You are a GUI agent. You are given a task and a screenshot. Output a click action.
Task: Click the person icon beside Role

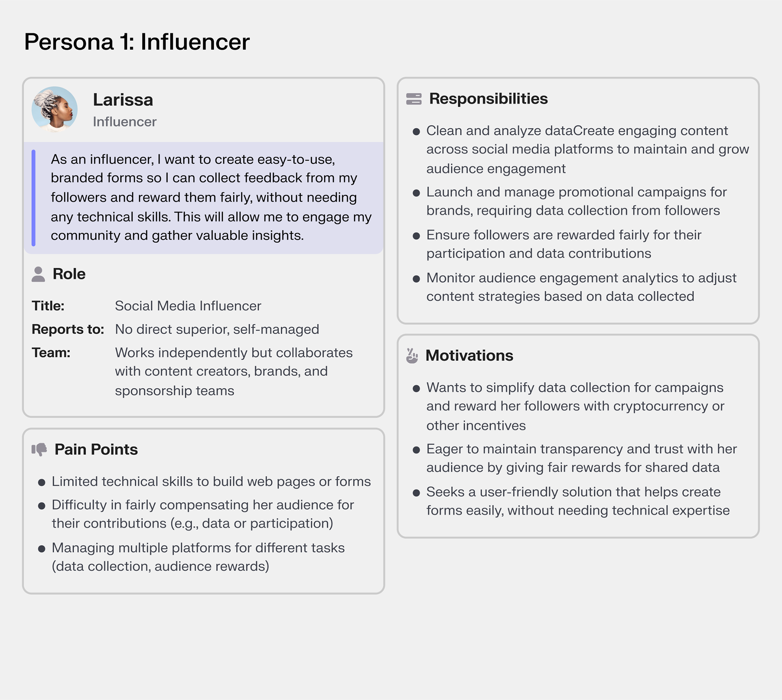click(x=38, y=274)
